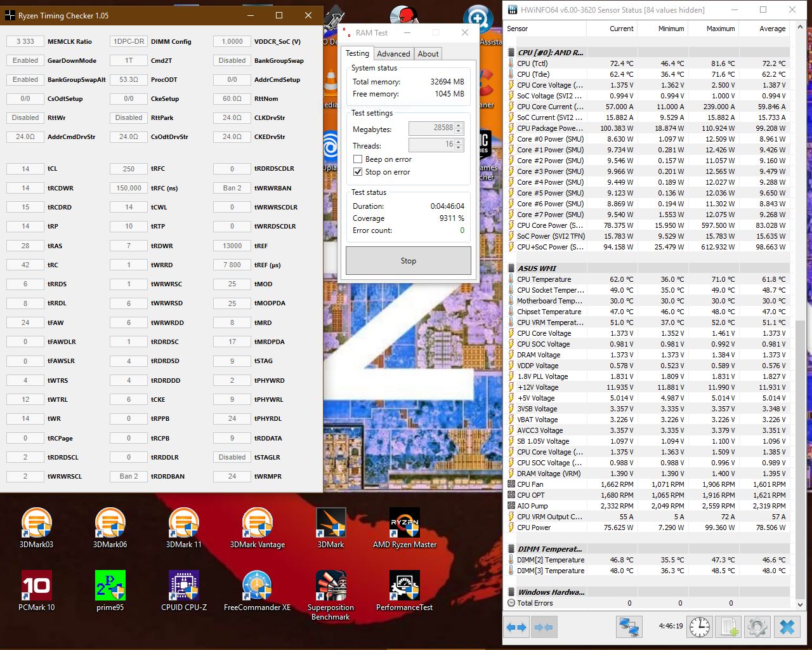Open FreeCommander XE desktop shortcut
Image resolution: width=812 pixels, height=650 pixels.
click(x=258, y=591)
